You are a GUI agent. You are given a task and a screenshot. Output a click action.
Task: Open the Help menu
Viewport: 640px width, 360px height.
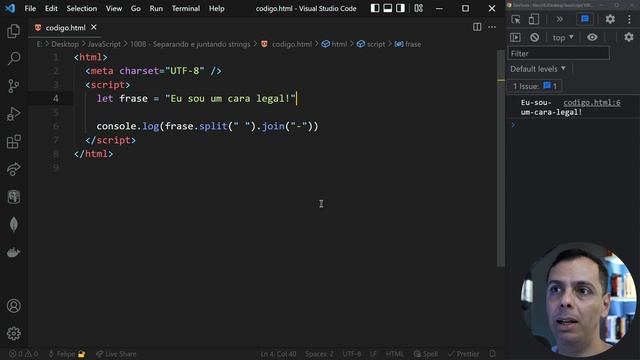coord(217,9)
